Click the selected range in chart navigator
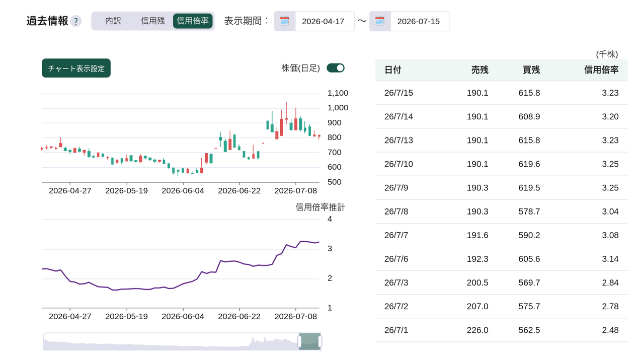Image resolution: width=644 pixels, height=354 pixels. pyautogui.click(x=309, y=341)
